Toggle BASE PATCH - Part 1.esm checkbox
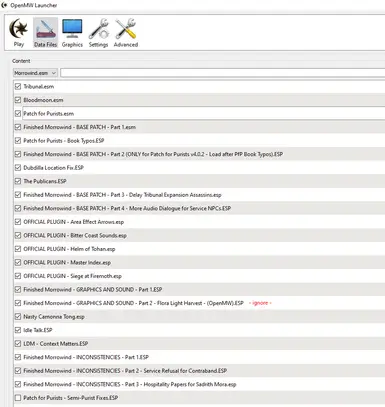Screen dimensions: 385x407 pyautogui.click(x=18, y=127)
